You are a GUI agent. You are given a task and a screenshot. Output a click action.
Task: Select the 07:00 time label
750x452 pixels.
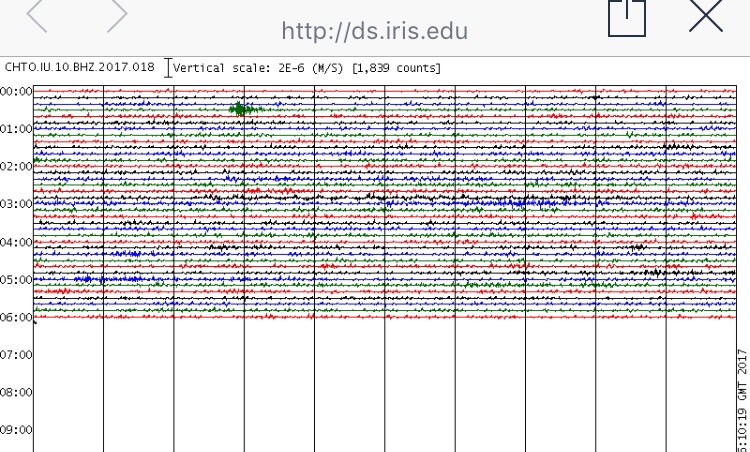click(x=16, y=355)
